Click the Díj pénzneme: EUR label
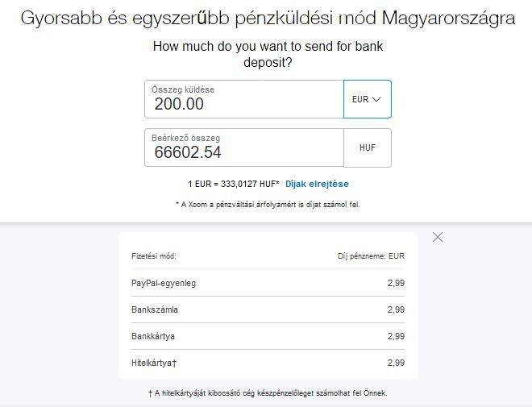The width and height of the screenshot is (532, 407). (371, 256)
